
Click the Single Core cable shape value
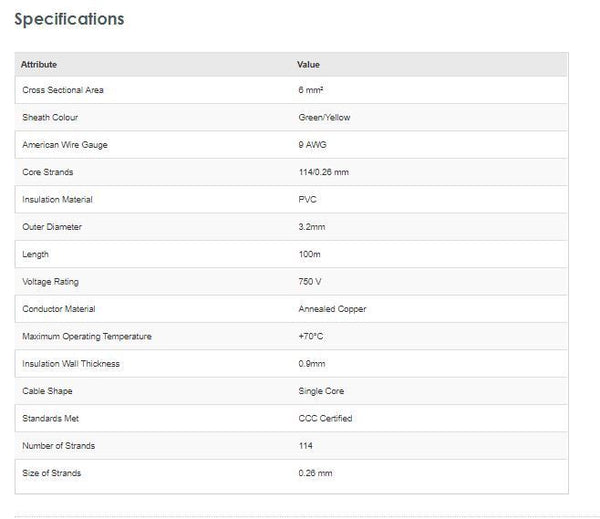322,391
